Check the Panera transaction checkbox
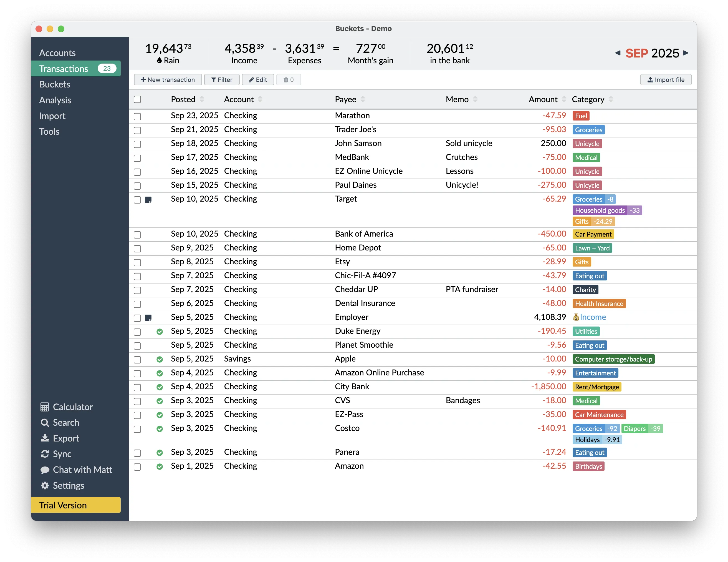 point(137,453)
